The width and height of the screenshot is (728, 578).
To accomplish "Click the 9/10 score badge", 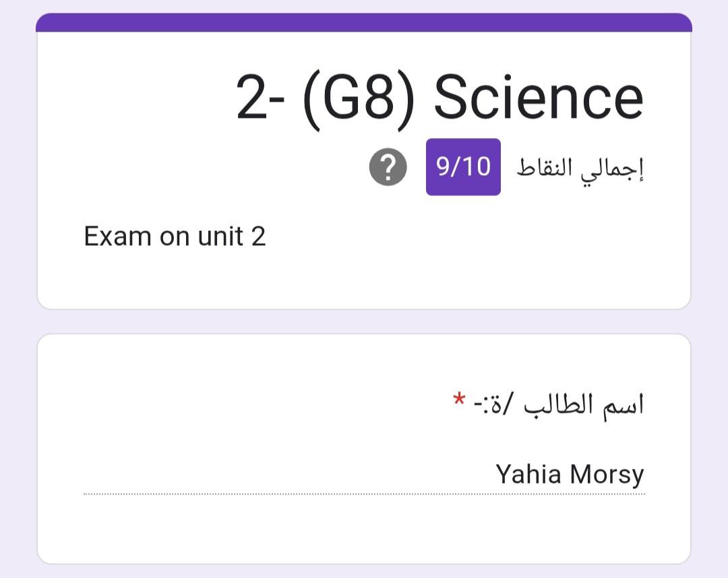I will 463,167.
